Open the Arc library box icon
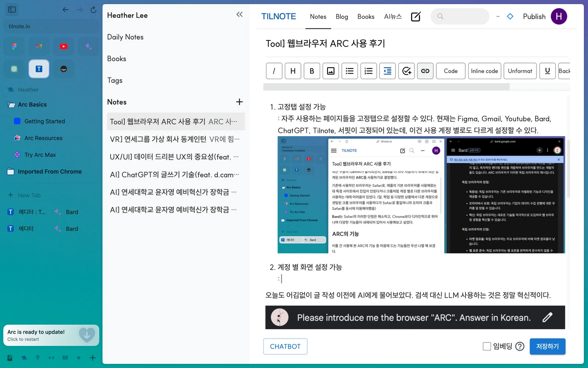The image size is (588, 368). (x=10, y=357)
